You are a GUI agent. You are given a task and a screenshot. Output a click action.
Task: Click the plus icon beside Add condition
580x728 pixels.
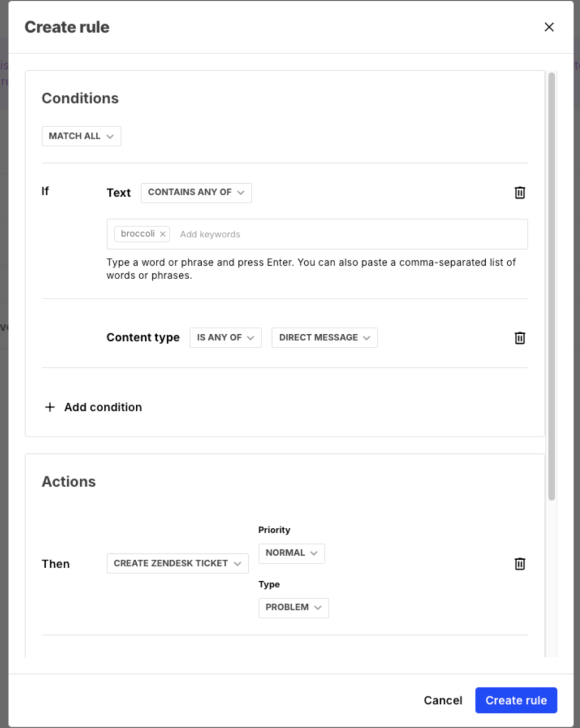(x=50, y=407)
